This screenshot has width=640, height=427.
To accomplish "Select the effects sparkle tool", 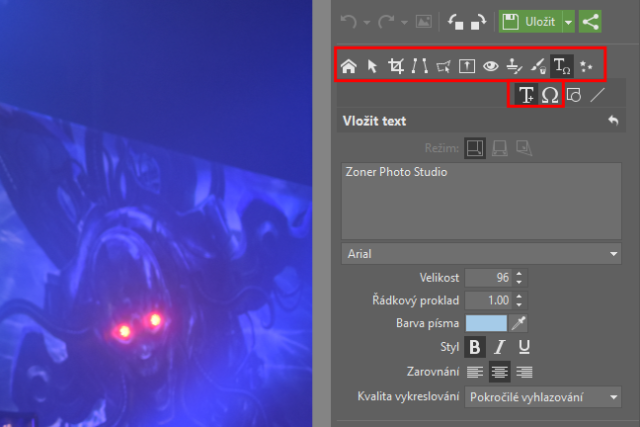I will click(587, 66).
